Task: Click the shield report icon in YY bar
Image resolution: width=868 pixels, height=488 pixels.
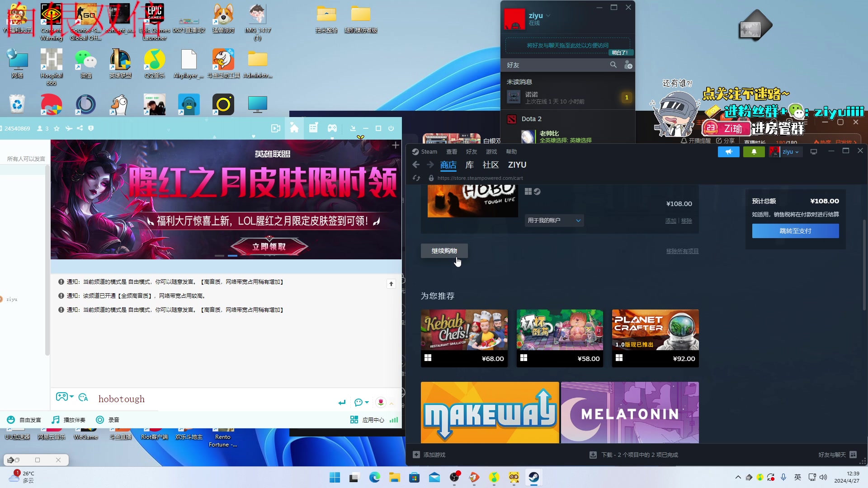Action: (91, 128)
